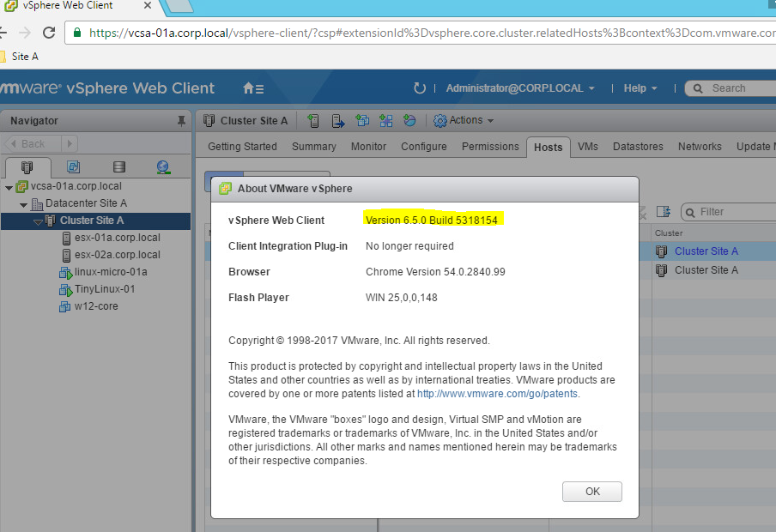Click the New vApp toolbar icon
The height and width of the screenshot is (532, 776).
pos(386,120)
